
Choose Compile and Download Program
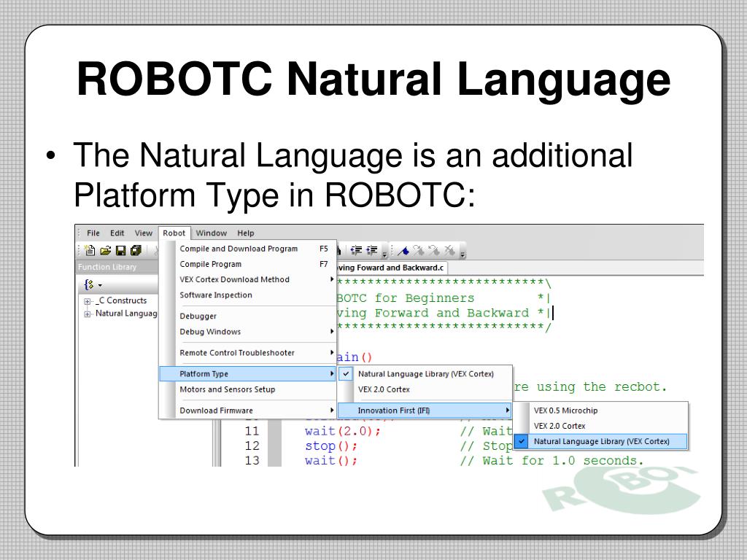[248, 249]
